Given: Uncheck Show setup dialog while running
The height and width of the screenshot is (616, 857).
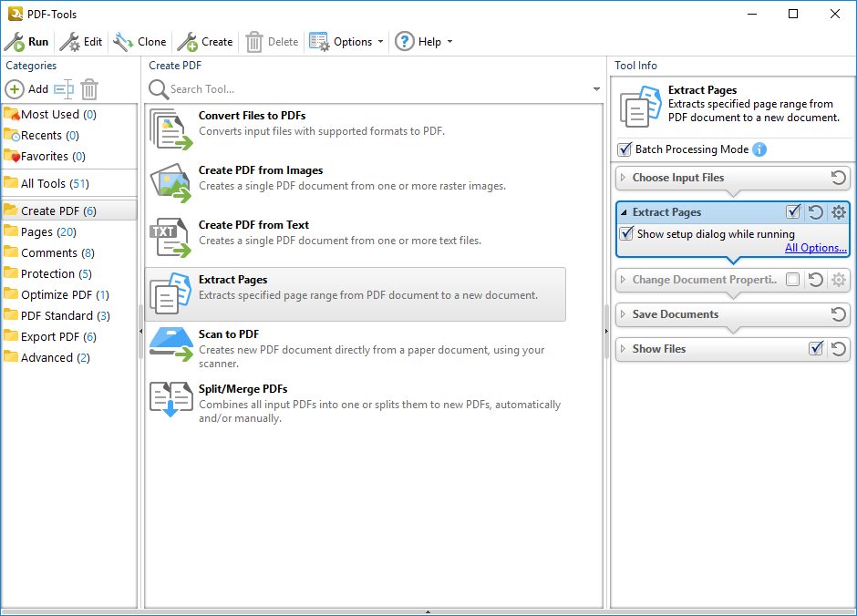Looking at the screenshot, I should [626, 234].
